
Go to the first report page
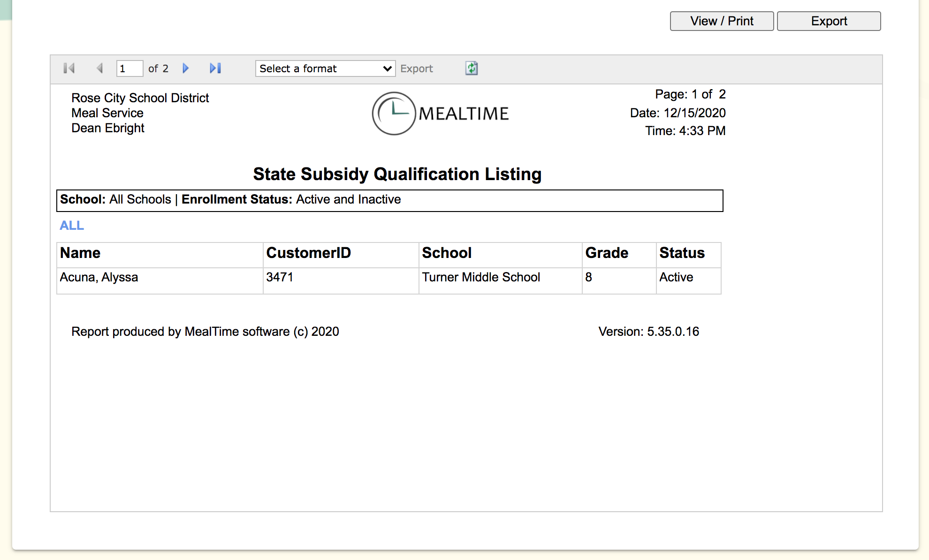[69, 68]
